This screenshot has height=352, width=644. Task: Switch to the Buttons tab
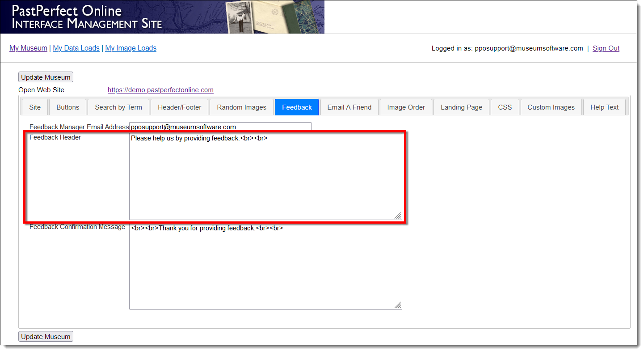click(x=68, y=107)
